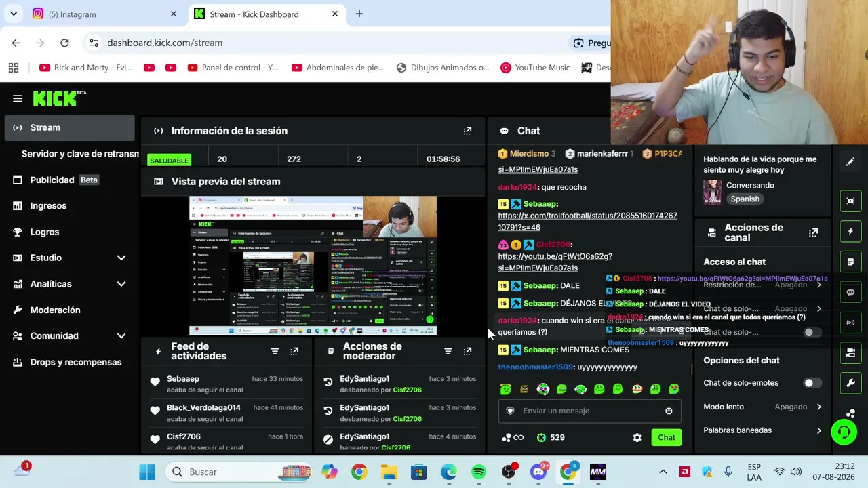Pop out the Feed de actividades panel
Image resolution: width=868 pixels, height=488 pixels.
(x=294, y=351)
